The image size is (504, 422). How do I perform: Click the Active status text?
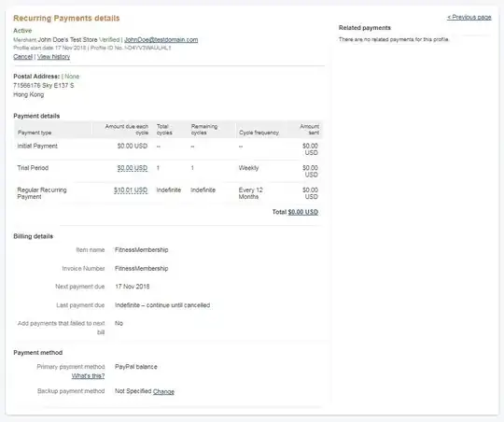click(22, 31)
